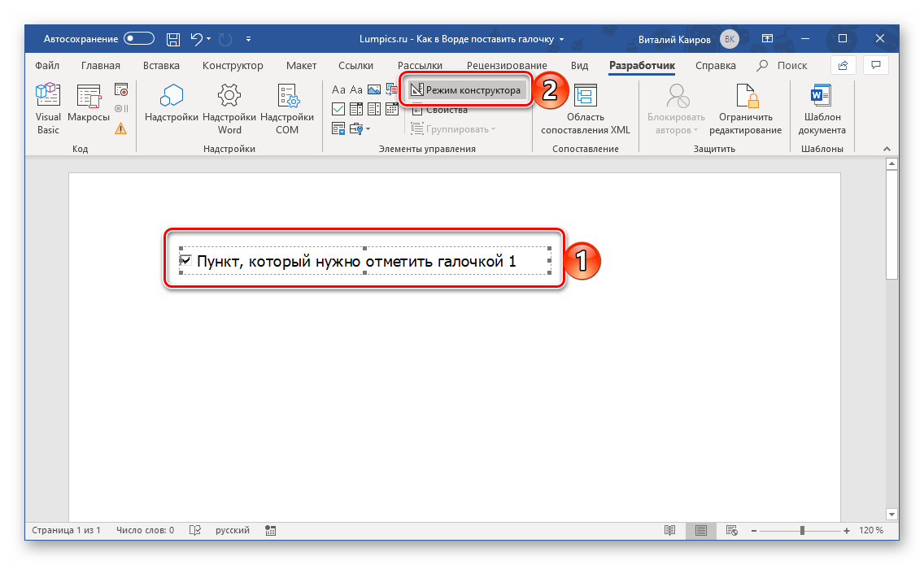Image resolution: width=924 pixels, height=565 pixels.
Task: Undo the last action
Action: 196,40
